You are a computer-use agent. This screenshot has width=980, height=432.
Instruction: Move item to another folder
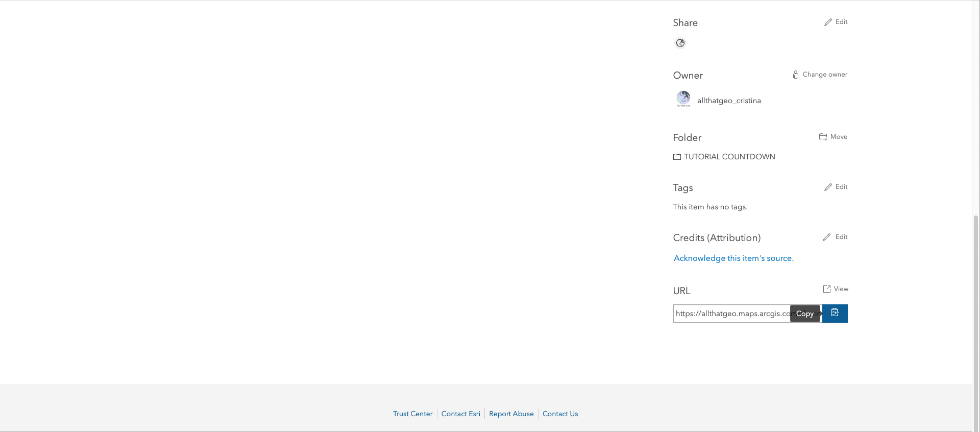tap(833, 137)
